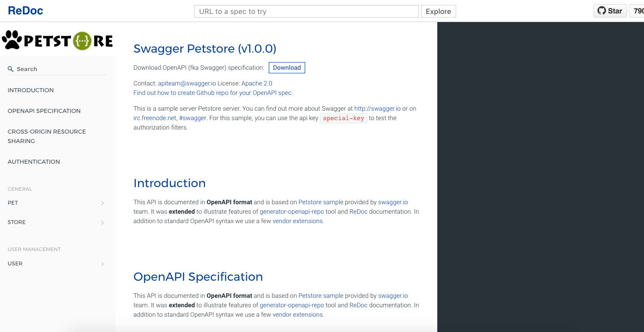The height and width of the screenshot is (332, 644).
Task: Open the apiteam@swagger.io contact link
Action: [x=186, y=83]
